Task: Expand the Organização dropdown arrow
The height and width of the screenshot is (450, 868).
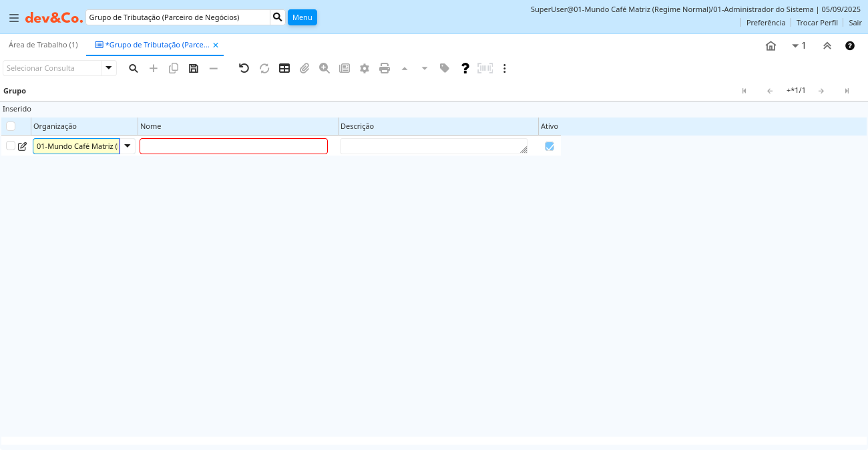Action: [x=128, y=146]
